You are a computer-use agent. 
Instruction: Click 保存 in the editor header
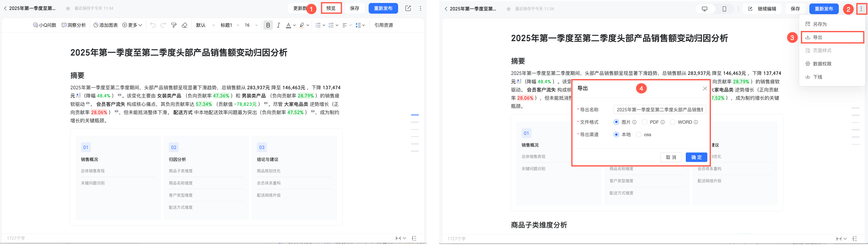(x=355, y=8)
